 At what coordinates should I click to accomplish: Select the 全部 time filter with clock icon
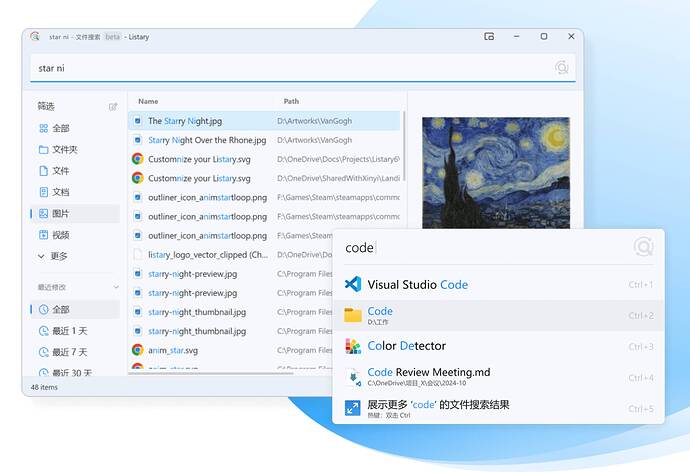[x=75, y=309]
